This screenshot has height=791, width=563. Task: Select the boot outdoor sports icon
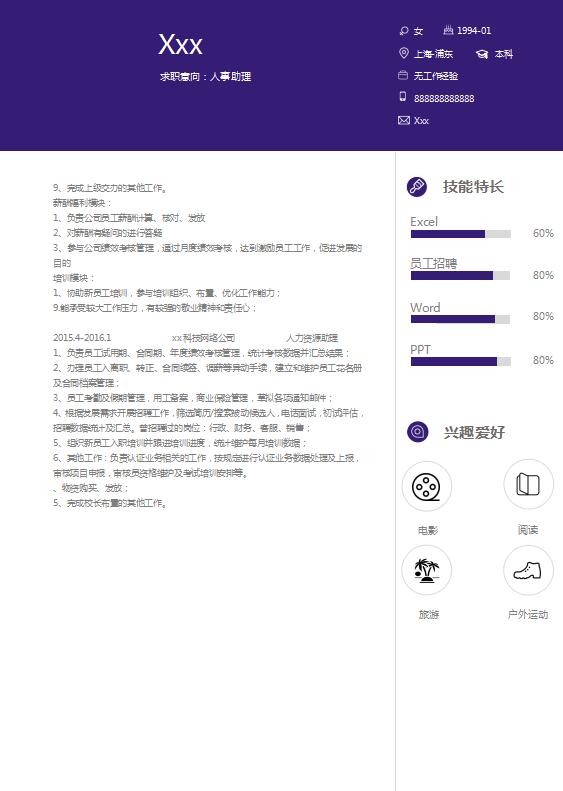coord(528,570)
